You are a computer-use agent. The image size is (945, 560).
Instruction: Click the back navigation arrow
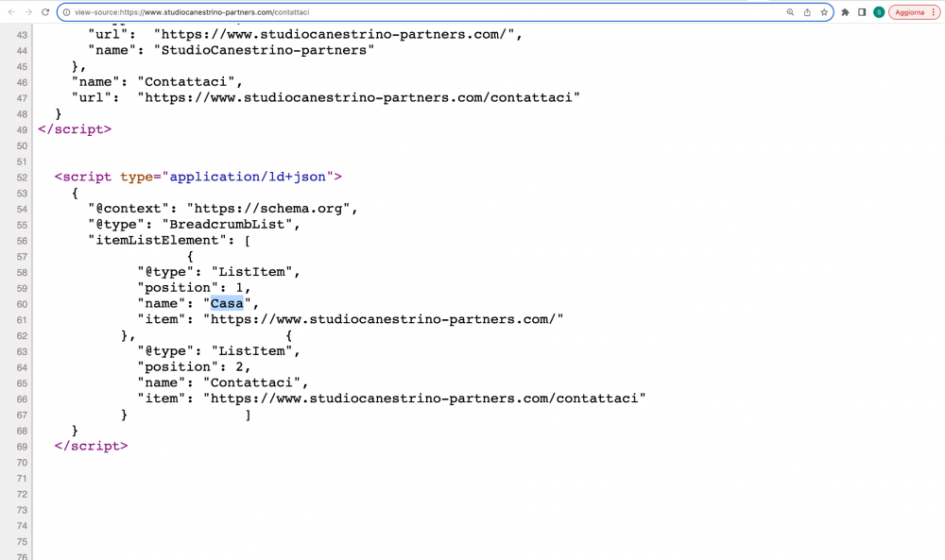pyautogui.click(x=9, y=12)
